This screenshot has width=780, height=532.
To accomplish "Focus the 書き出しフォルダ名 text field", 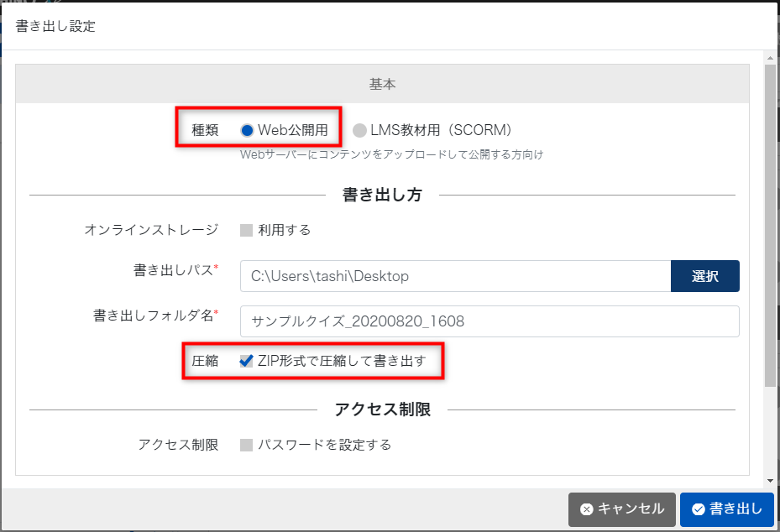I will (489, 321).
